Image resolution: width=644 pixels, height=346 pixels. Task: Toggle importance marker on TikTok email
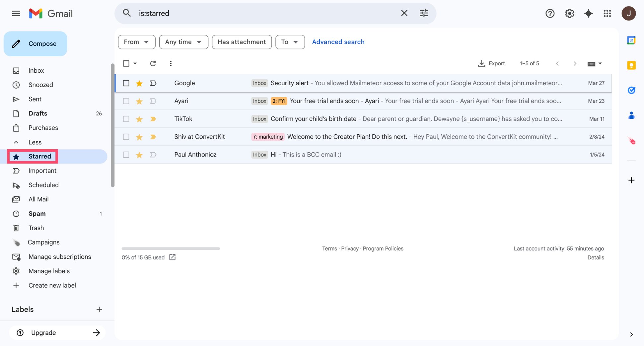tap(153, 119)
